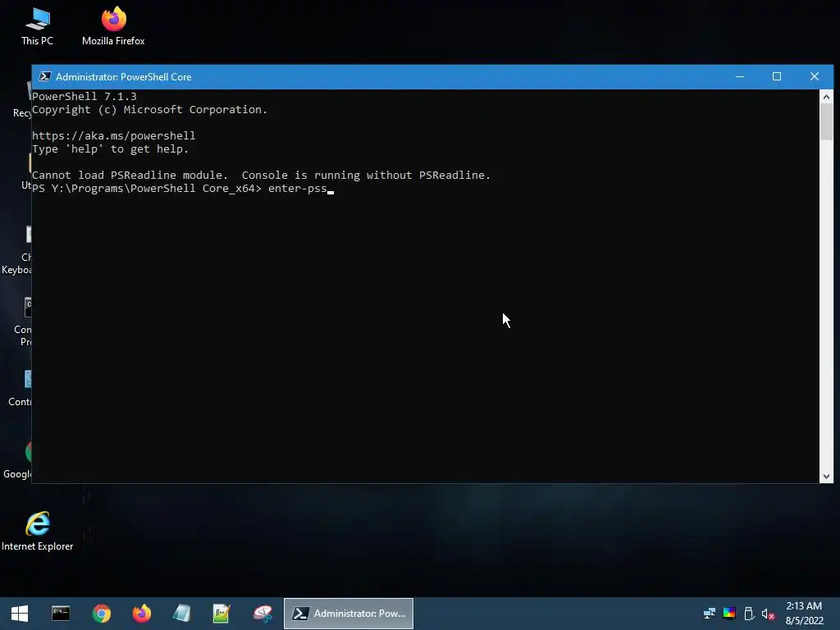840x630 pixels.
Task: Click the PowerShell vertical scrollbar thumb
Action: [x=826, y=121]
